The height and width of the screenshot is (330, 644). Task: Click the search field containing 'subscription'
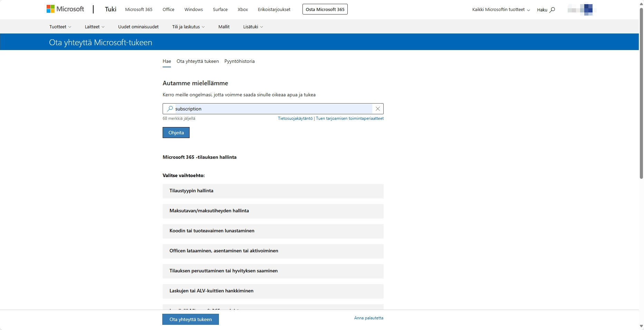273,109
